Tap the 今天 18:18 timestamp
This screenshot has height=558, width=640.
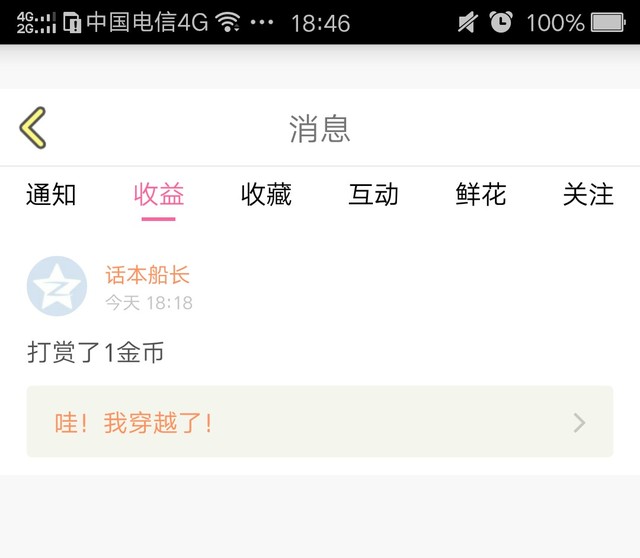(x=149, y=303)
